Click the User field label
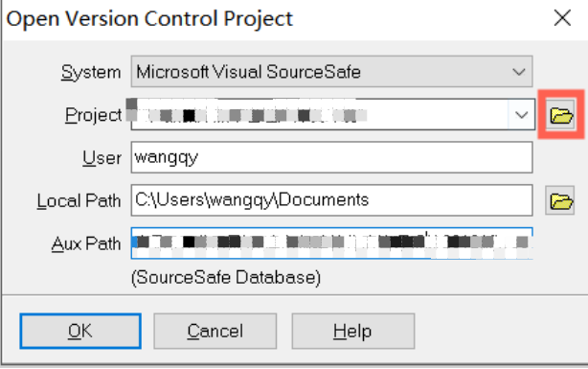Image resolution: width=588 pixels, height=369 pixels. 102,157
